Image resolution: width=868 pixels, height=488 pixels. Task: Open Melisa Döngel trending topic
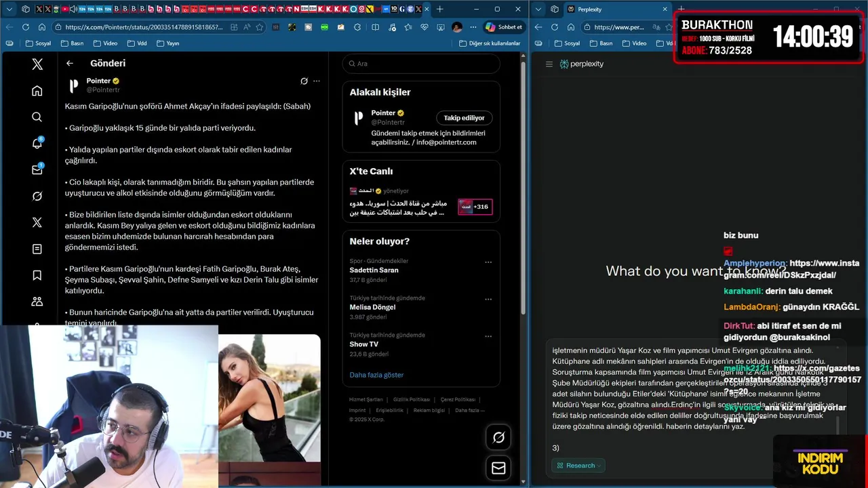(x=372, y=307)
